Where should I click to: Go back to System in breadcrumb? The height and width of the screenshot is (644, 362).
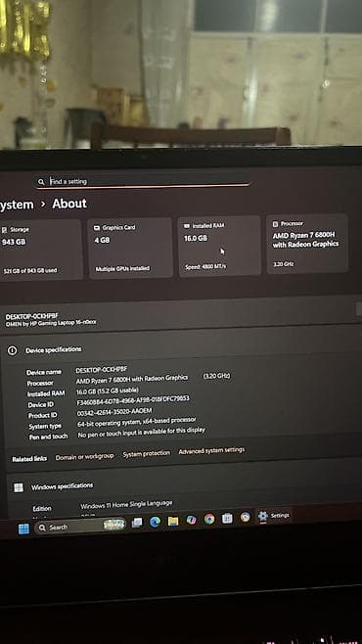pos(17,205)
